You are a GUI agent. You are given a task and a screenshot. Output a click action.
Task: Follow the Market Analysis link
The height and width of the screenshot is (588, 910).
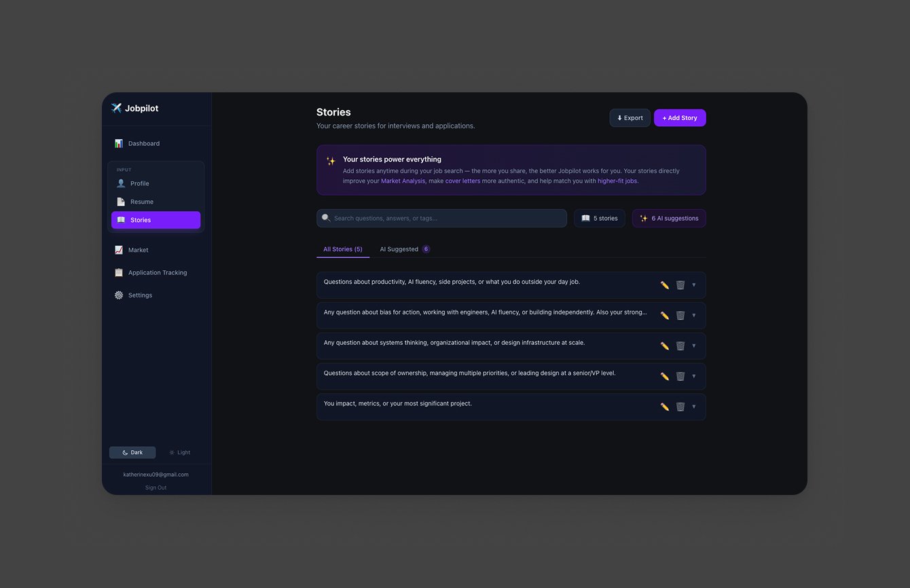(403, 181)
